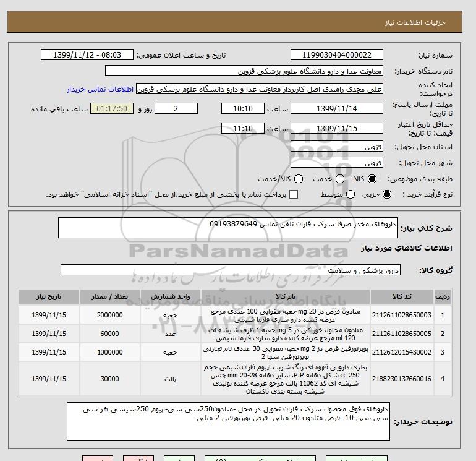Select the خدمت radio button
Image resolution: width=476 pixels, height=461 pixels.
point(340,179)
